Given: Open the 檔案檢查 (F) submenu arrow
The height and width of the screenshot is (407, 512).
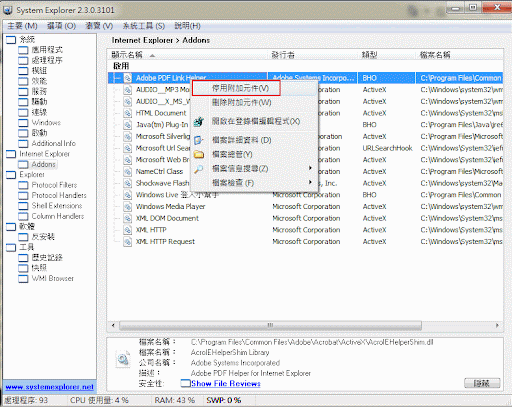Looking at the screenshot, I should pyautogui.click(x=310, y=182).
